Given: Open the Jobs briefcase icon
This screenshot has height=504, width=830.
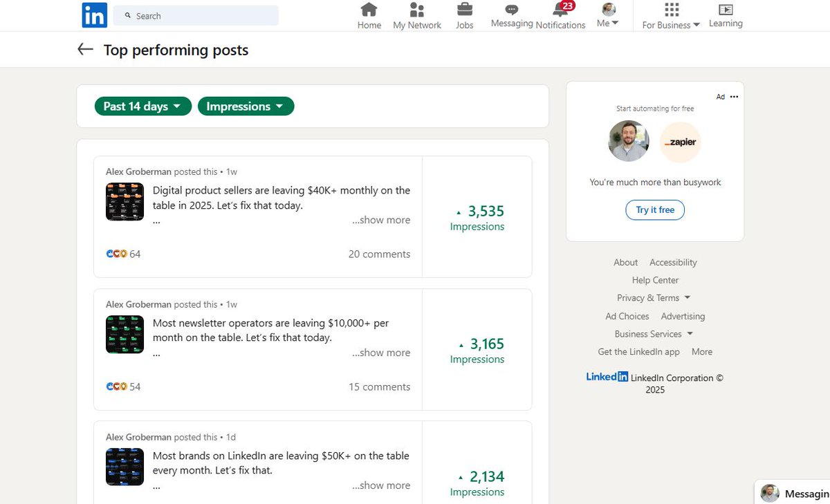Looking at the screenshot, I should click(465, 10).
